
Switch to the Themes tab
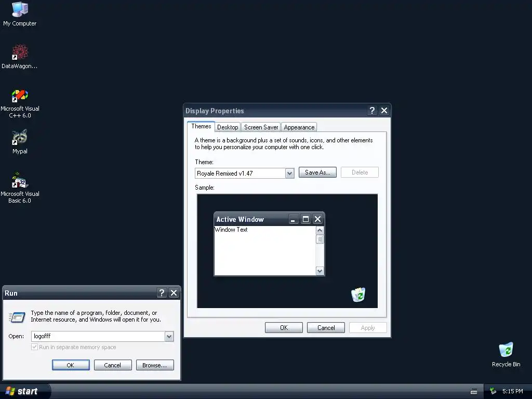(x=201, y=126)
